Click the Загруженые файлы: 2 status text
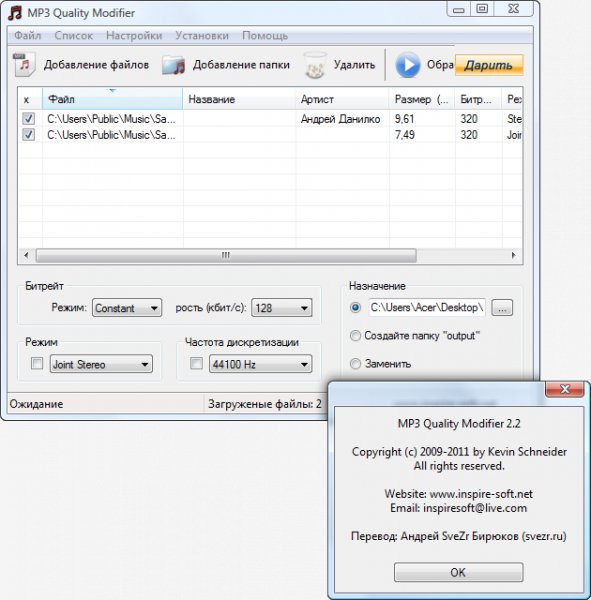 coord(264,404)
